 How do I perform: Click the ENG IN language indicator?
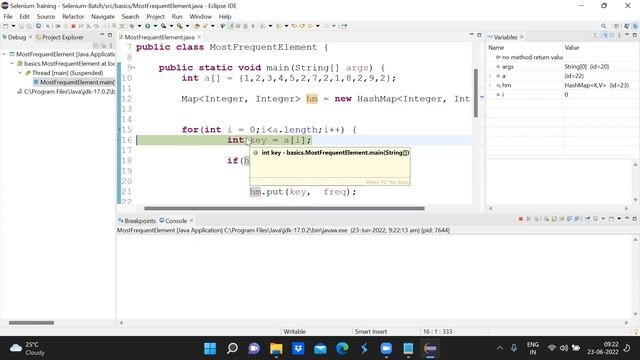pyautogui.click(x=533, y=348)
